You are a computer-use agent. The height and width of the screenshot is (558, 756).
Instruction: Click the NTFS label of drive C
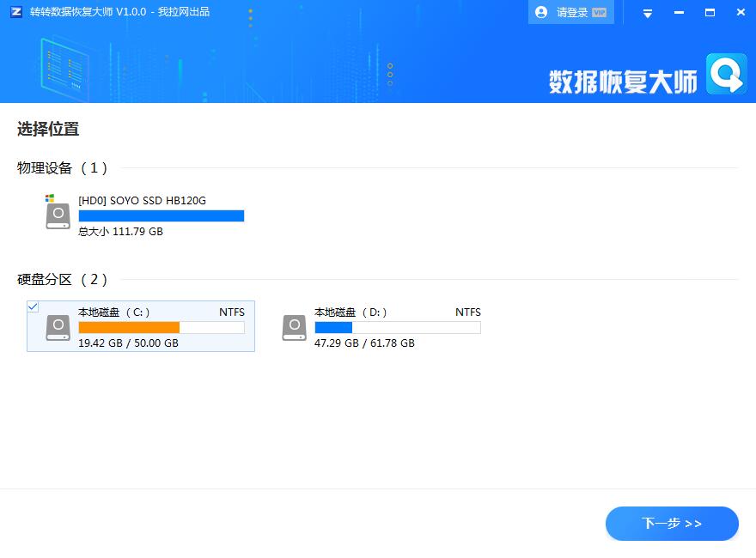click(x=231, y=312)
